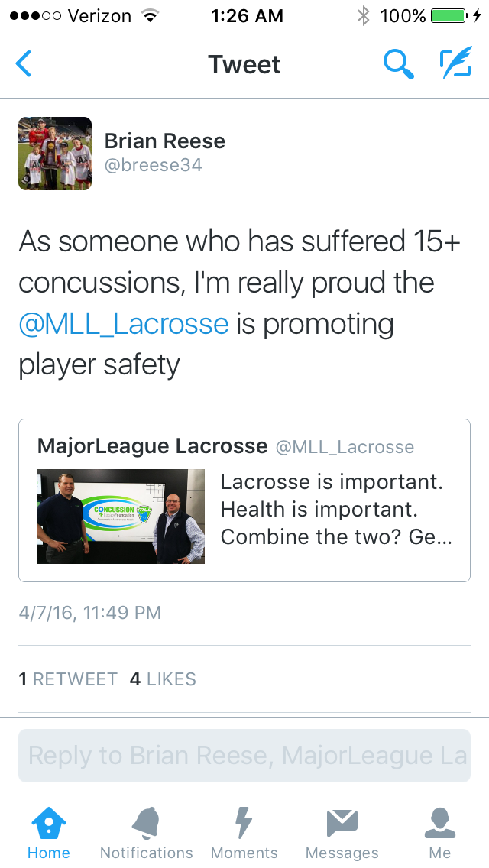Open the Home tab

48,833
